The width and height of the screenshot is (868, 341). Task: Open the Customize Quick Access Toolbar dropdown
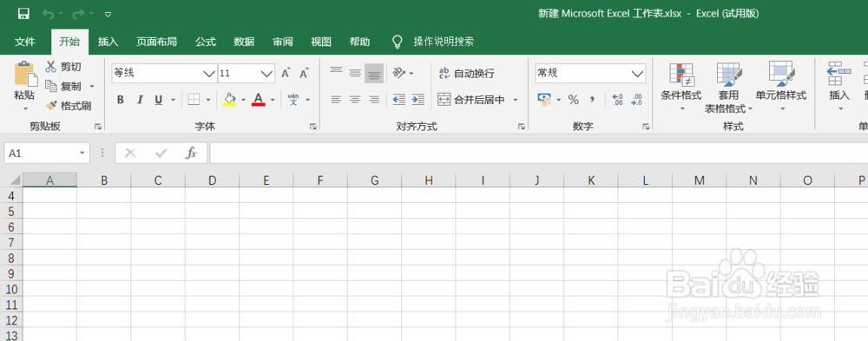[108, 14]
